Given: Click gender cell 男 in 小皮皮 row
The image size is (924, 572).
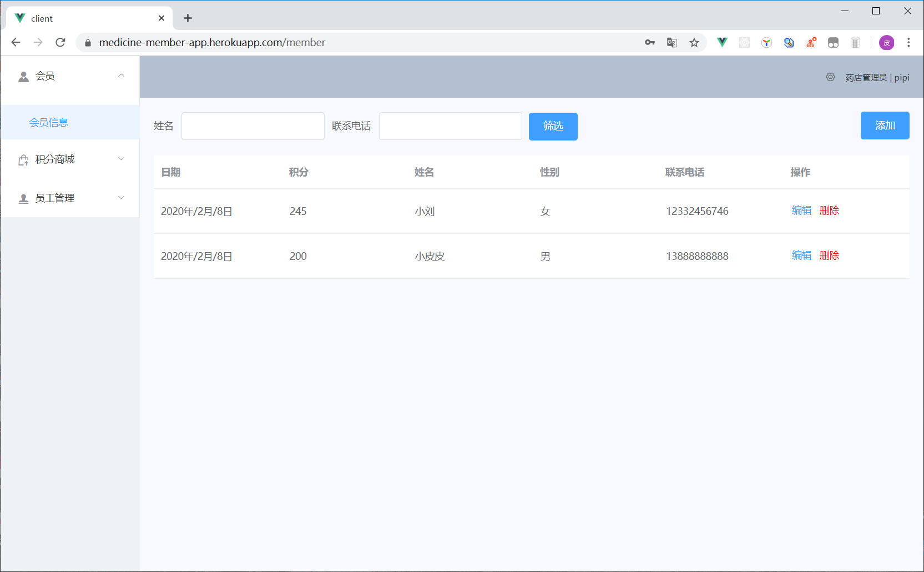Looking at the screenshot, I should tap(545, 257).
